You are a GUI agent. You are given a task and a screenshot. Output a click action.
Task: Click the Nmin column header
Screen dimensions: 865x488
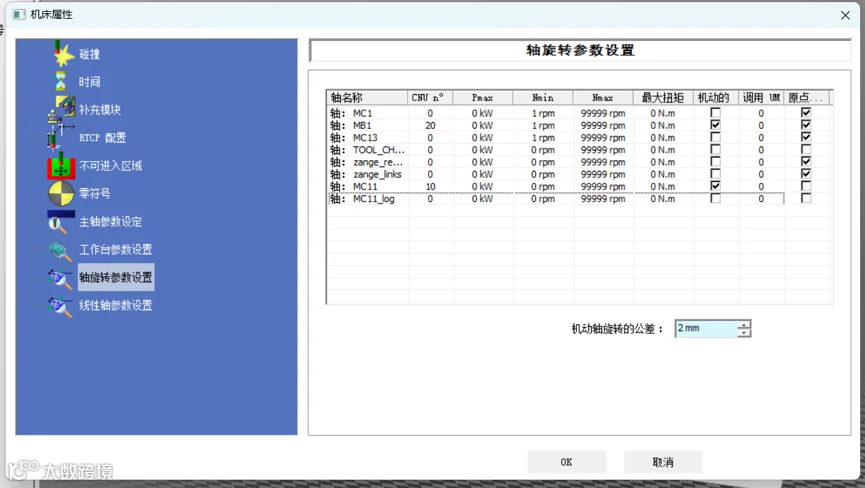click(x=543, y=98)
